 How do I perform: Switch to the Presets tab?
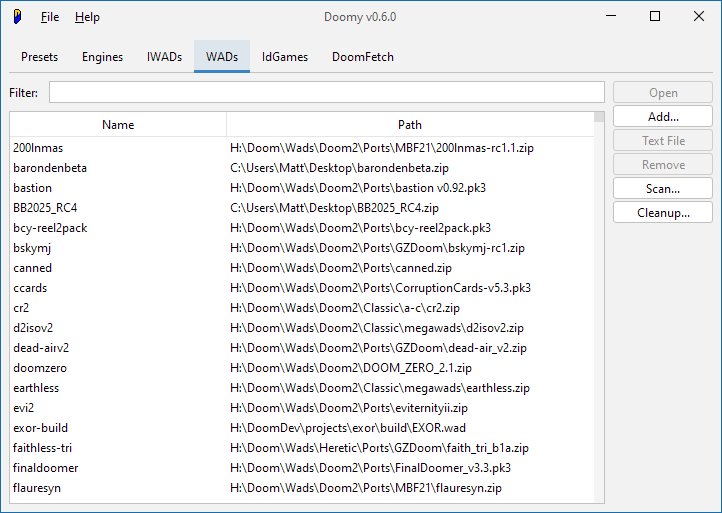pos(40,57)
